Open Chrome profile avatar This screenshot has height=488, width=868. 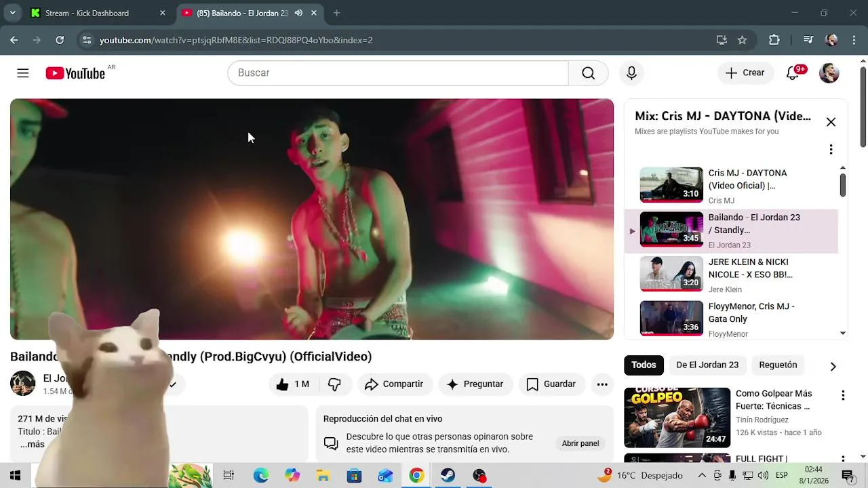[831, 40]
